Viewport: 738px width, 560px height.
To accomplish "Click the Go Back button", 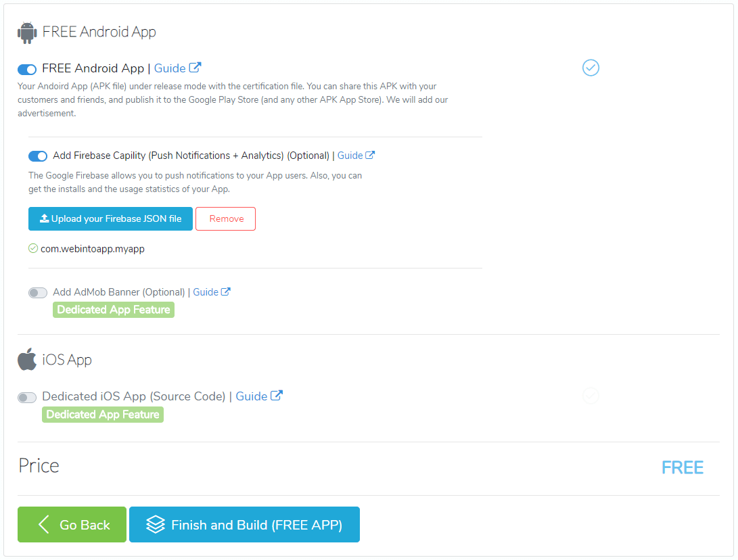I will click(x=72, y=525).
